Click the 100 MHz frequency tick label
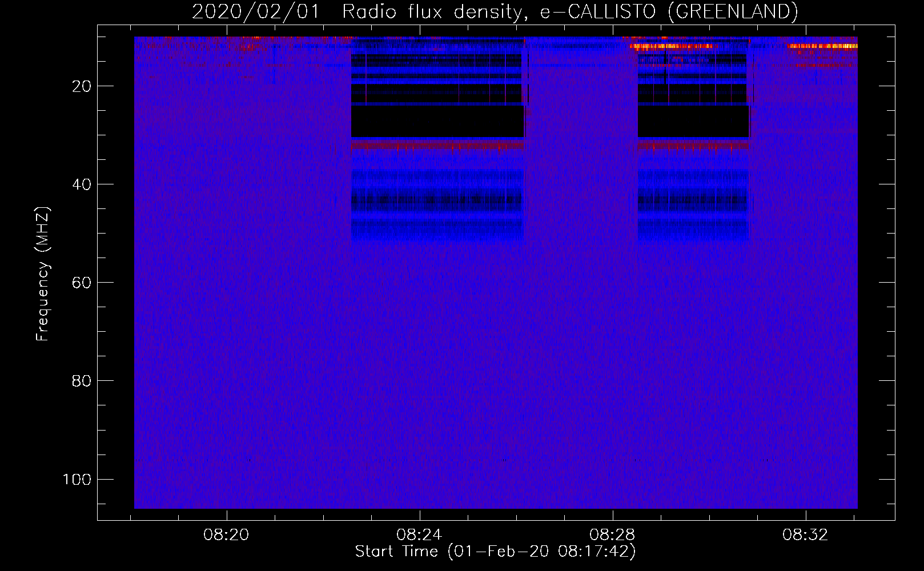The width and height of the screenshot is (924, 571). [x=77, y=479]
